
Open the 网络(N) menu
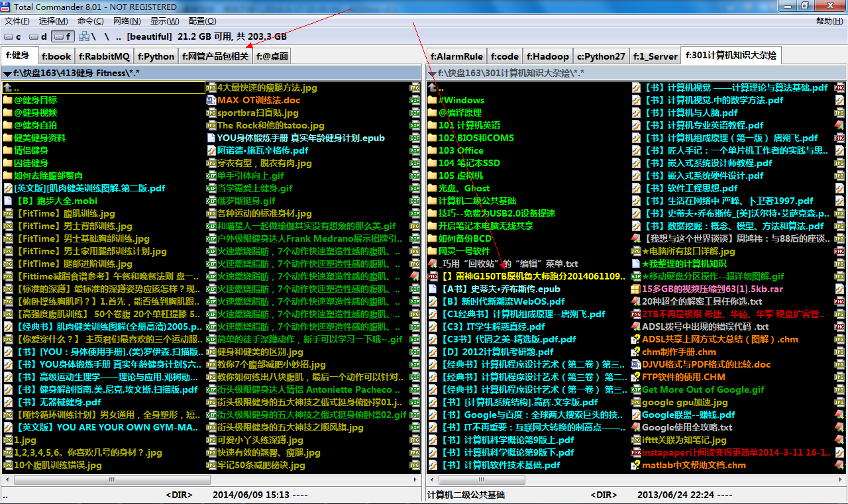point(126,21)
